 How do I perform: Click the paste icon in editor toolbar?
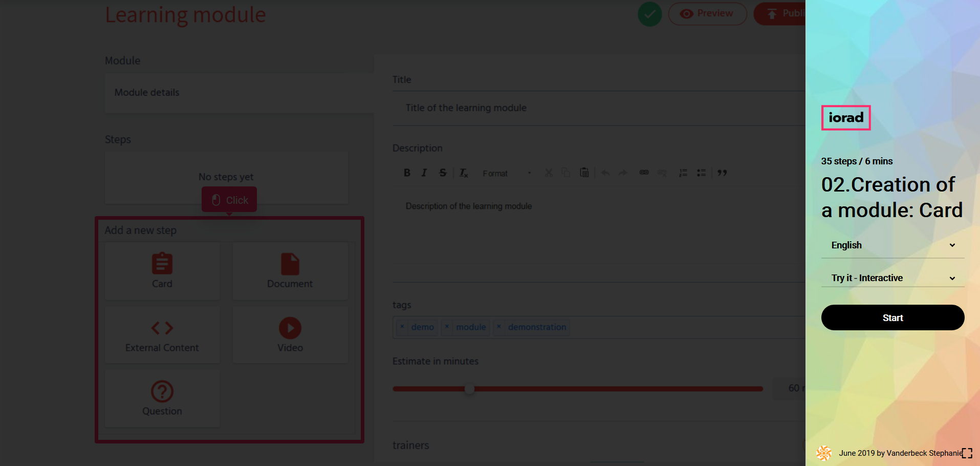point(584,173)
